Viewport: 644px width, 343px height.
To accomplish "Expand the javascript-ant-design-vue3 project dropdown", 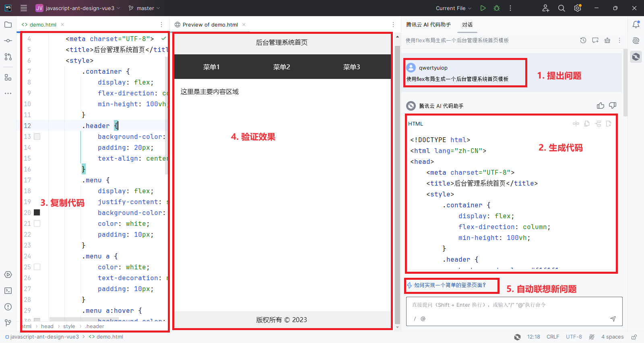I will pyautogui.click(x=78, y=8).
